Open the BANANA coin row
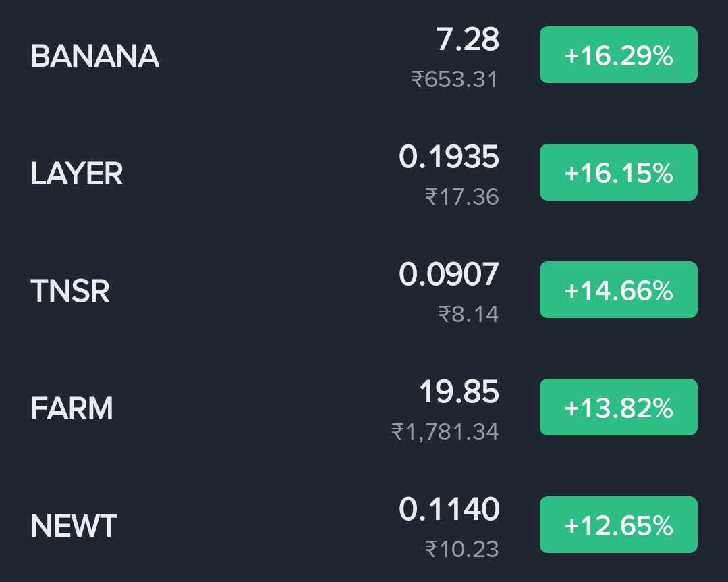This screenshot has height=582, width=728. [x=364, y=56]
